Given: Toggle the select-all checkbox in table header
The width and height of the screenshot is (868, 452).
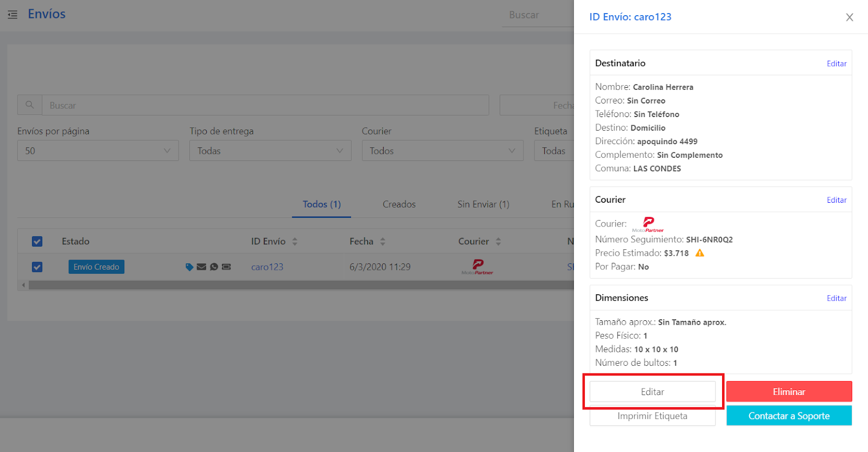Looking at the screenshot, I should pos(37,242).
